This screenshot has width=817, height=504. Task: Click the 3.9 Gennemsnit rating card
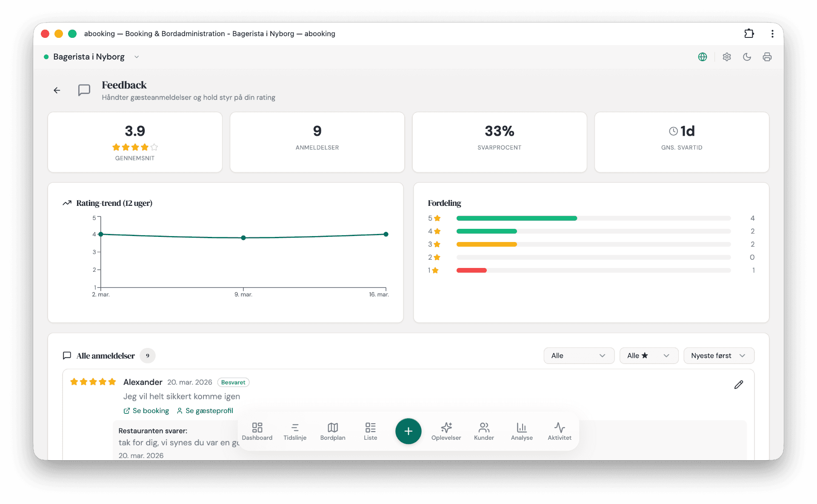pos(135,142)
